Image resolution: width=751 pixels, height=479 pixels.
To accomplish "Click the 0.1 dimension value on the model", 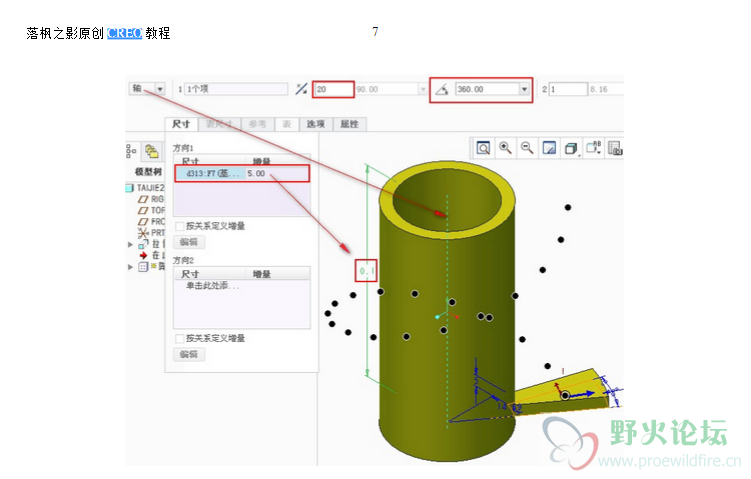I will point(366,271).
